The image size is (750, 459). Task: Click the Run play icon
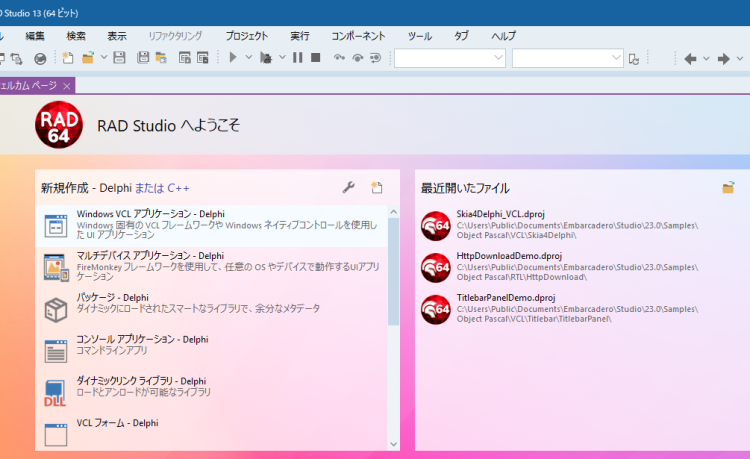coord(233,57)
